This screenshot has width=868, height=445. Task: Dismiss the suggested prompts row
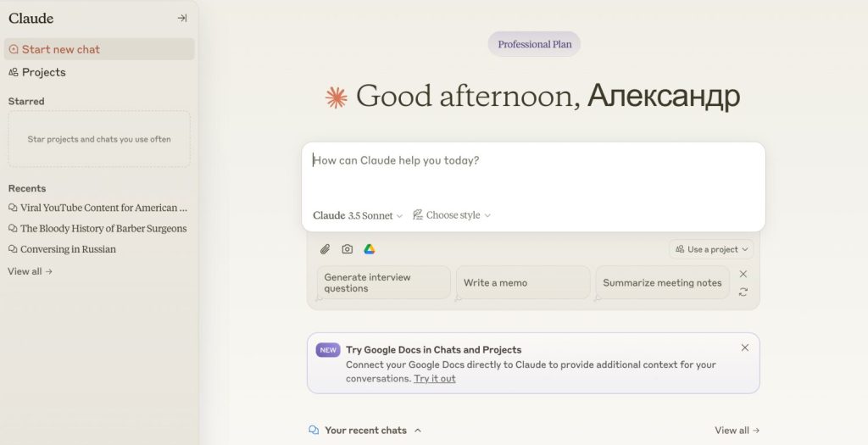click(743, 274)
